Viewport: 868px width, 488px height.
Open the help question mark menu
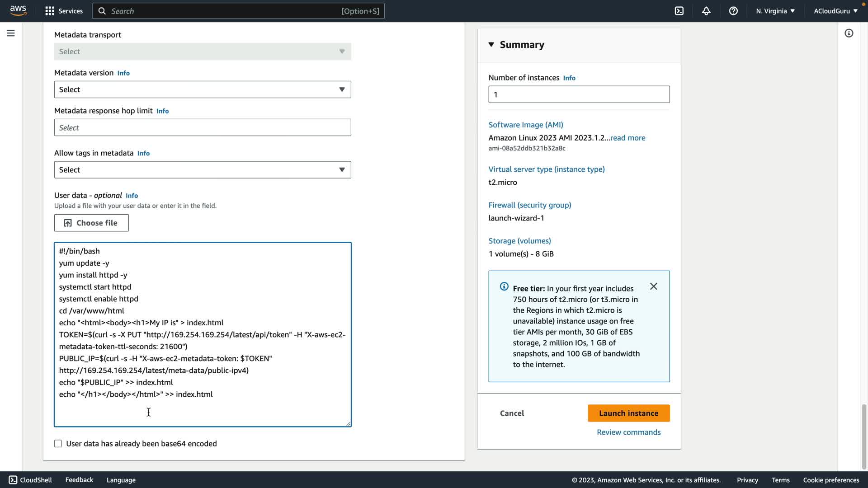click(x=733, y=11)
